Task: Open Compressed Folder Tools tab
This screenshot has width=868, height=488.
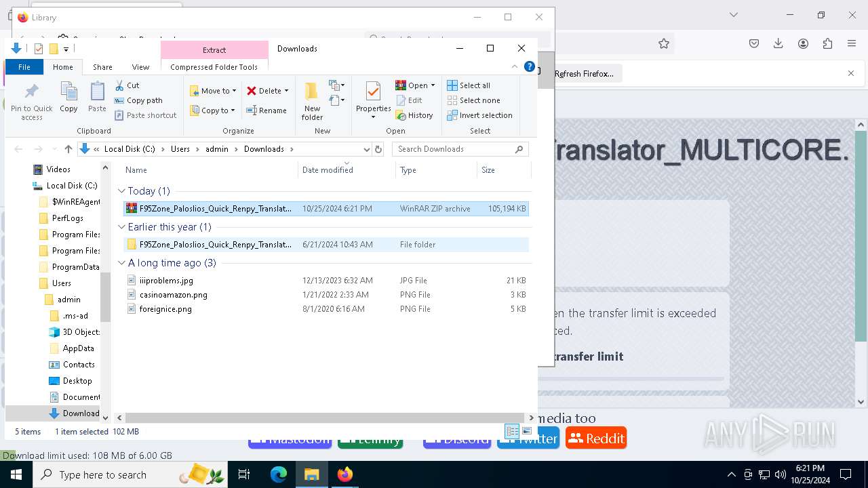Action: click(214, 67)
